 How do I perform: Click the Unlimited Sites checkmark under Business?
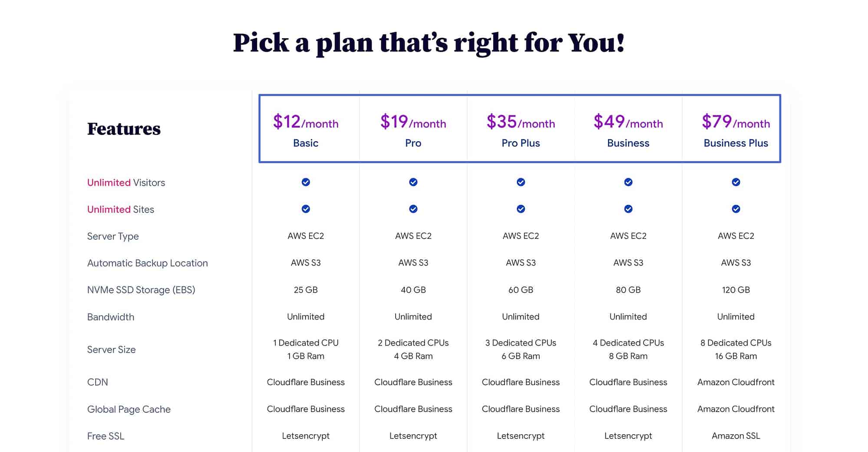(x=628, y=209)
